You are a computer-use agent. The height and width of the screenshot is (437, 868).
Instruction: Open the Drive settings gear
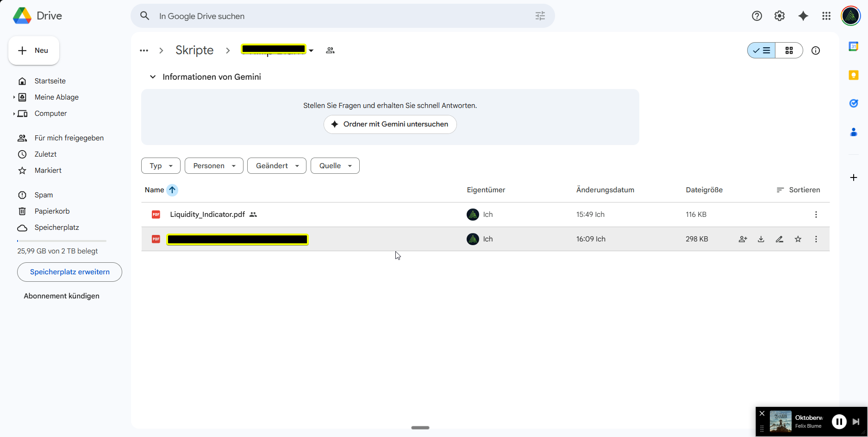pos(780,16)
